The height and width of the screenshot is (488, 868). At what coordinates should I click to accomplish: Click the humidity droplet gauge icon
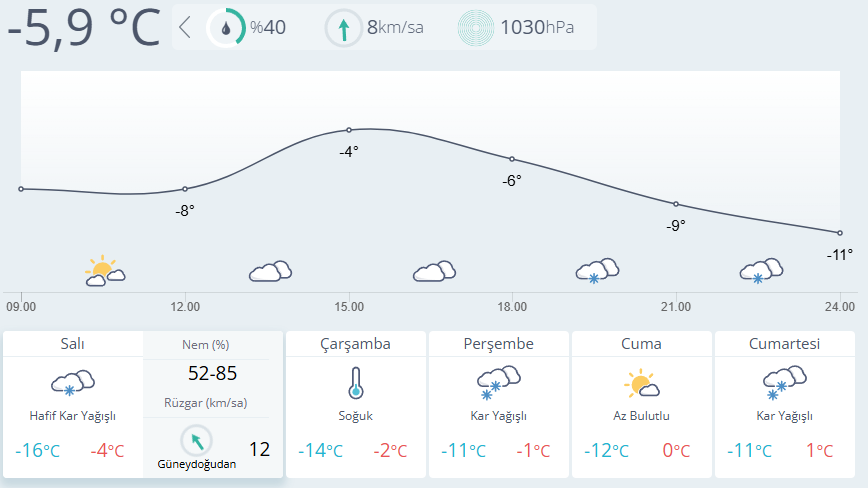pos(226,28)
